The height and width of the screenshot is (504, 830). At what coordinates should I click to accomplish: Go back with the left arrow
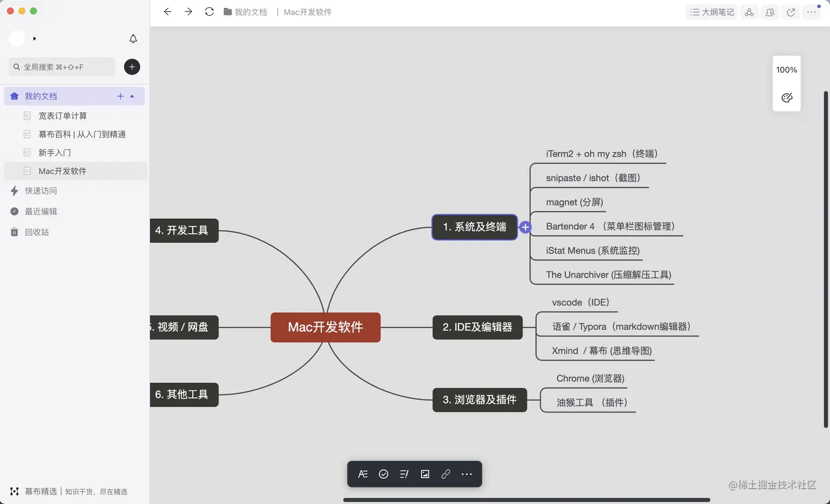[x=167, y=12]
